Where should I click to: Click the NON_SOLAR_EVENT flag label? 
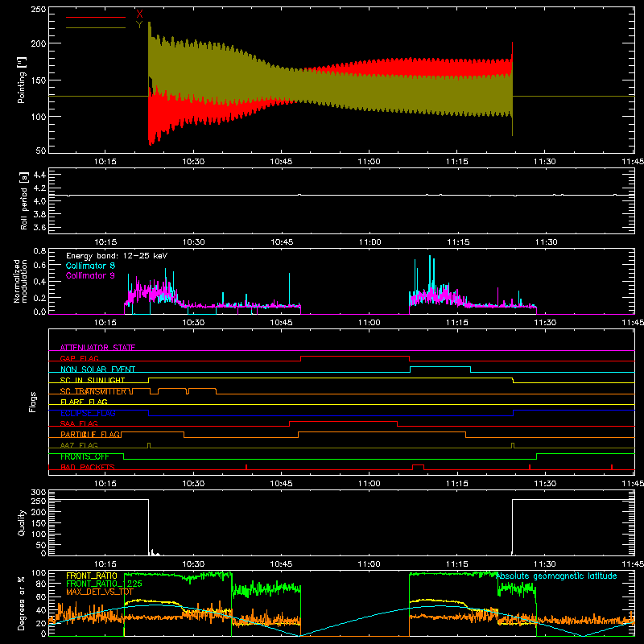97,369
